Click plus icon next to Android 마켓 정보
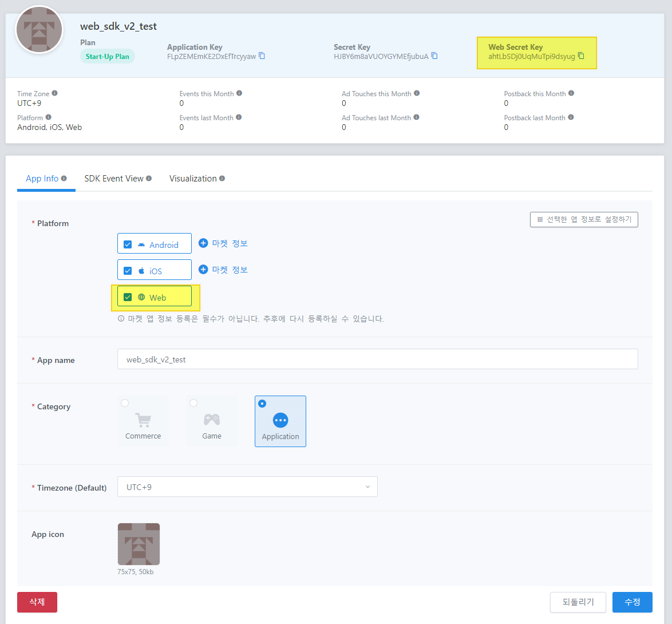The height and width of the screenshot is (624, 672). click(203, 243)
